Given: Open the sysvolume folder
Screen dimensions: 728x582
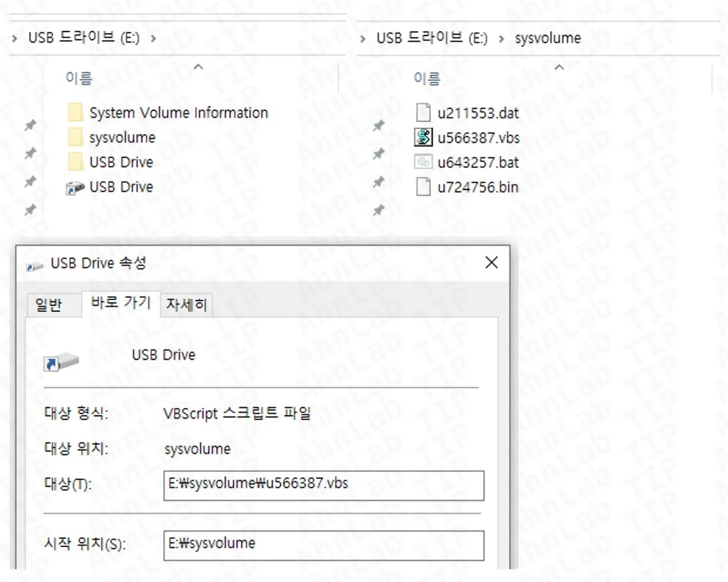Looking at the screenshot, I should [122, 137].
